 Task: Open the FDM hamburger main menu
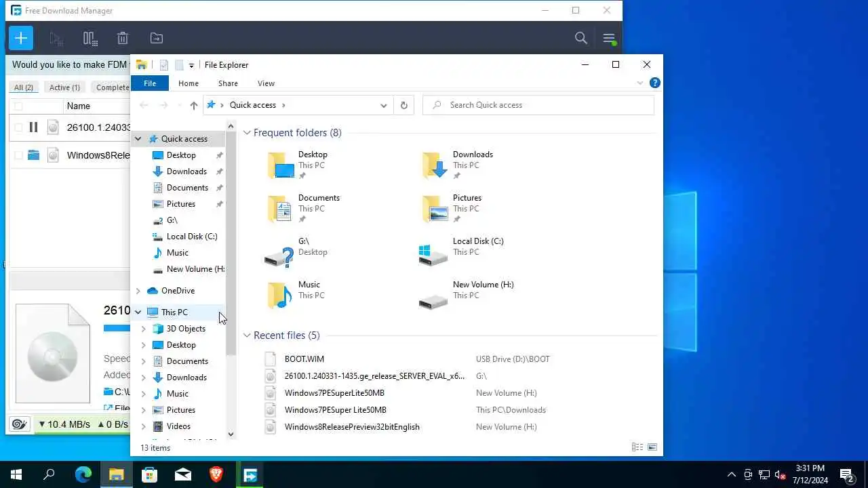tap(609, 39)
